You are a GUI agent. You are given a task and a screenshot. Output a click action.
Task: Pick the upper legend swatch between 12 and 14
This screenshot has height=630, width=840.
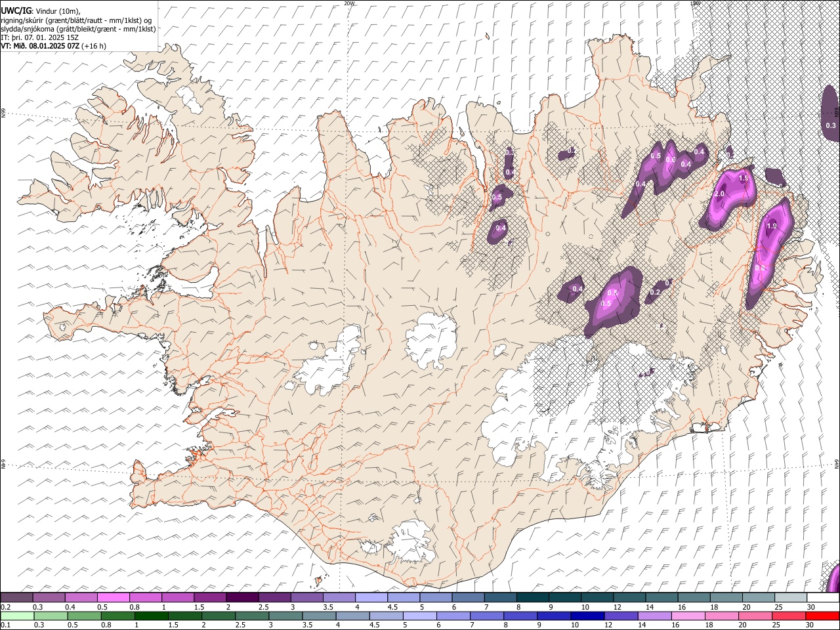pyautogui.click(x=629, y=598)
